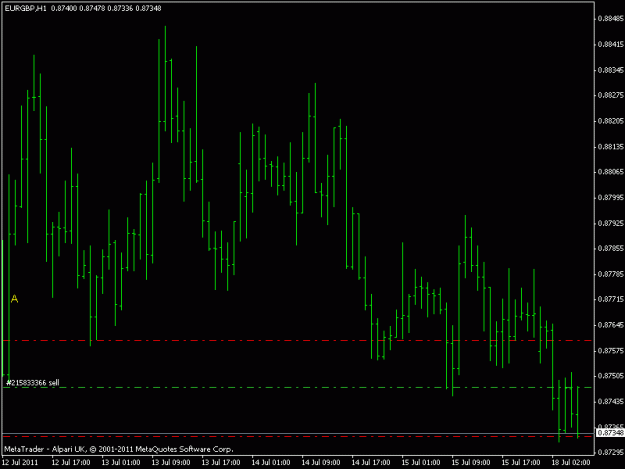Click the 0.87575 price axis label
625x469 pixels.
point(611,351)
